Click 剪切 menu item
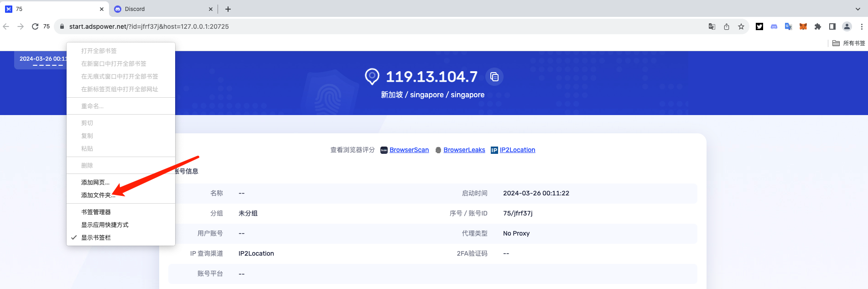This screenshot has width=868, height=289. pyautogui.click(x=121, y=123)
